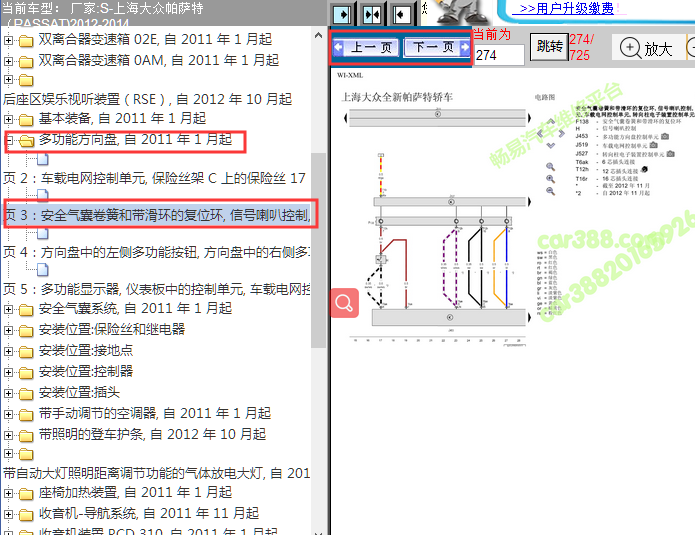Expand 安装位置:接地点 folder
Image resolution: width=695 pixels, height=535 pixels.
(8, 351)
